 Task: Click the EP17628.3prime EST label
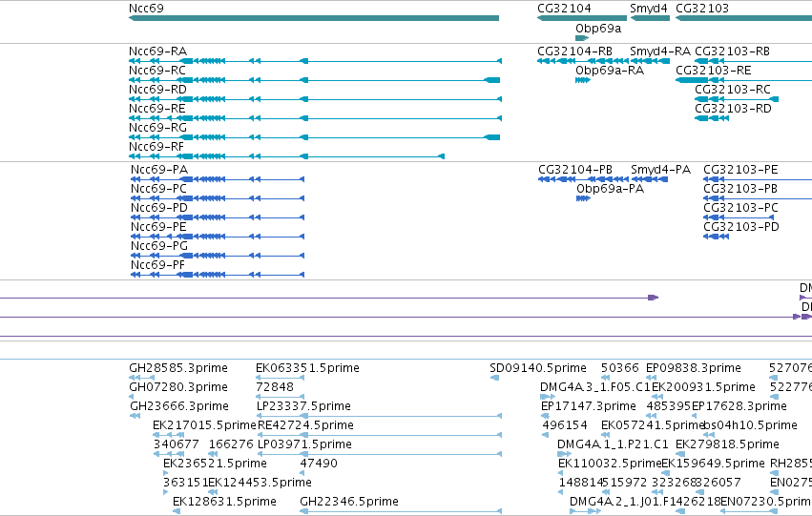(739, 406)
